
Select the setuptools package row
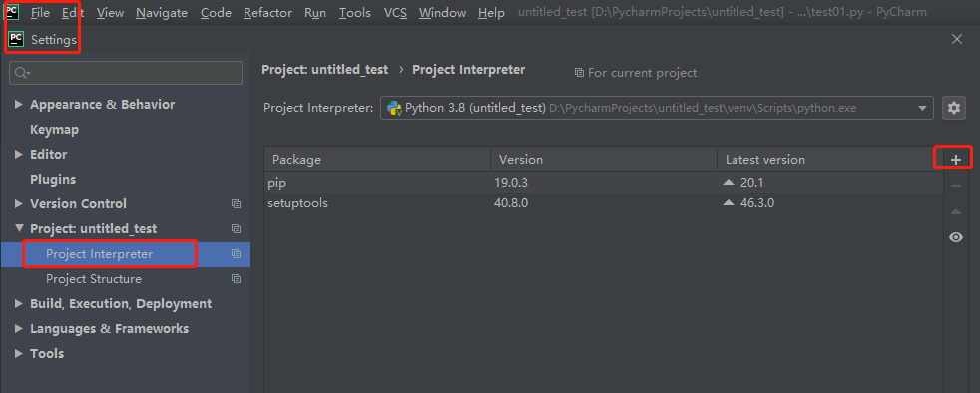click(x=603, y=203)
